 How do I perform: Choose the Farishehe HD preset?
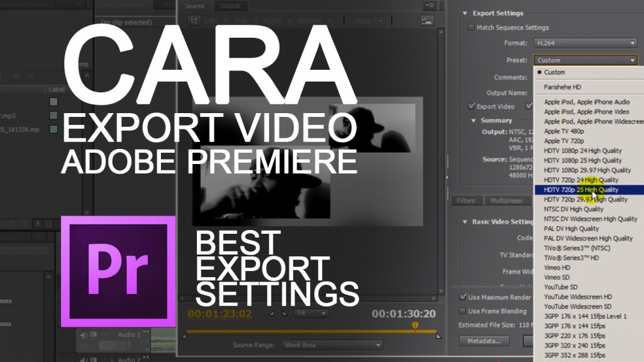click(589, 87)
